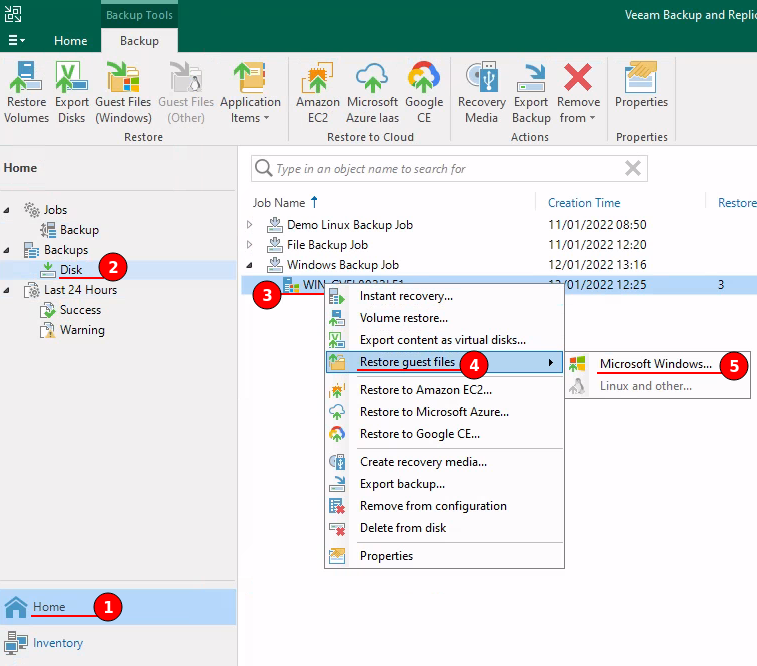Open Remove from dropdown in ribbon
Screen dimensions: 757x666
coord(578,92)
